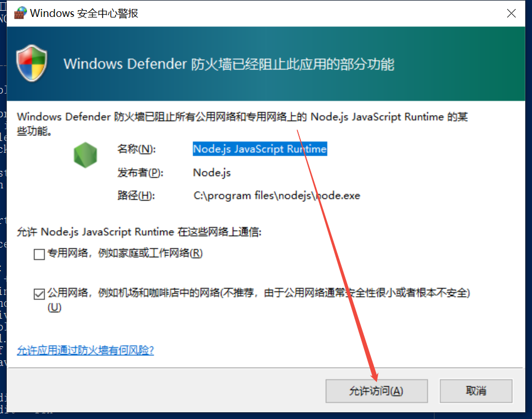532x419 pixels.
Task: Click the 名称(N) label
Action: pos(136,149)
